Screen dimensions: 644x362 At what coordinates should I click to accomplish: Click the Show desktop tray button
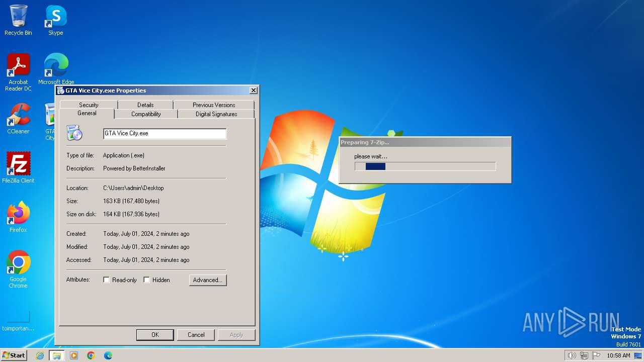[x=638, y=355]
